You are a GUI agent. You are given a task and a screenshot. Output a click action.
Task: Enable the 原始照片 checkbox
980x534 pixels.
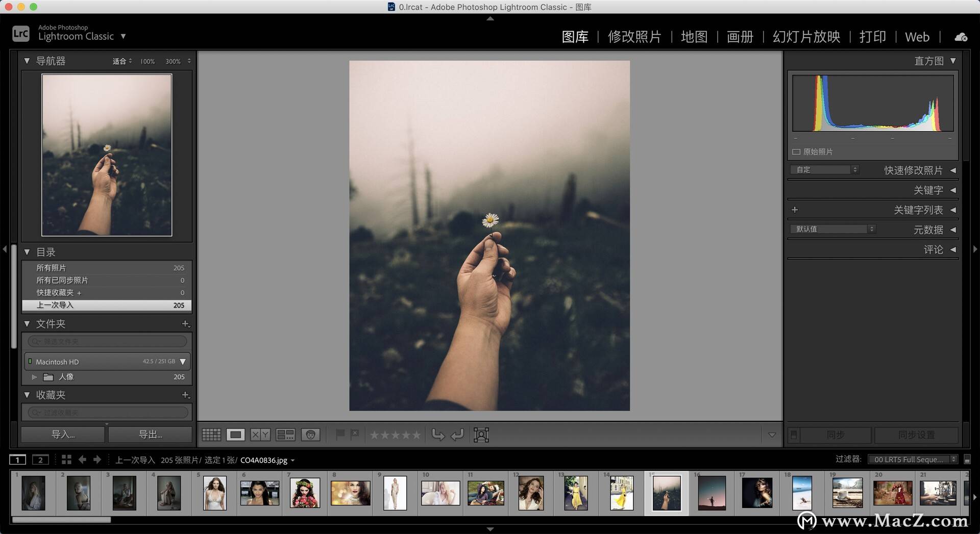pyautogui.click(x=796, y=152)
